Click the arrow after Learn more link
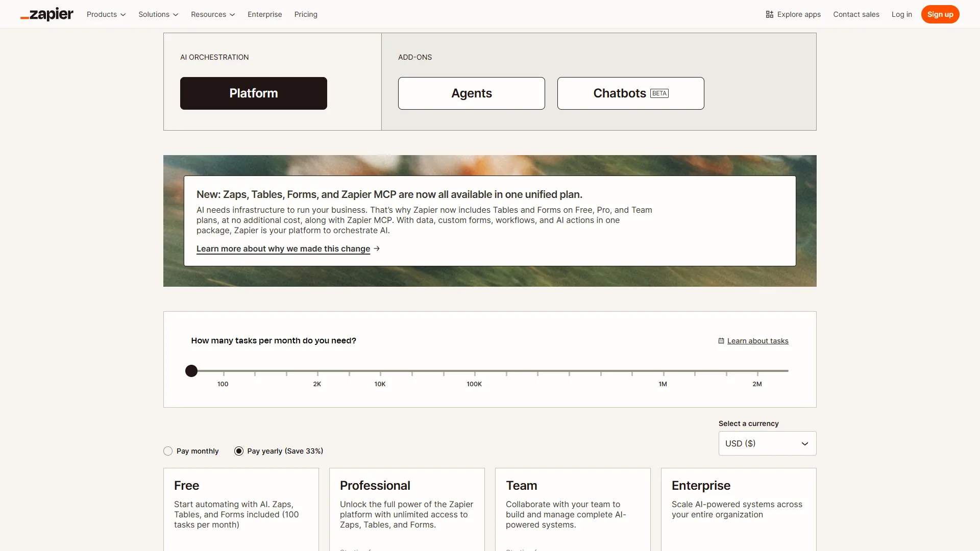This screenshot has height=551, width=980. point(377,248)
